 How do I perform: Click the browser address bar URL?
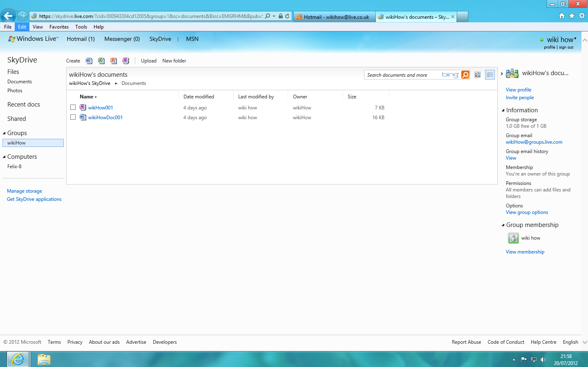click(x=150, y=16)
